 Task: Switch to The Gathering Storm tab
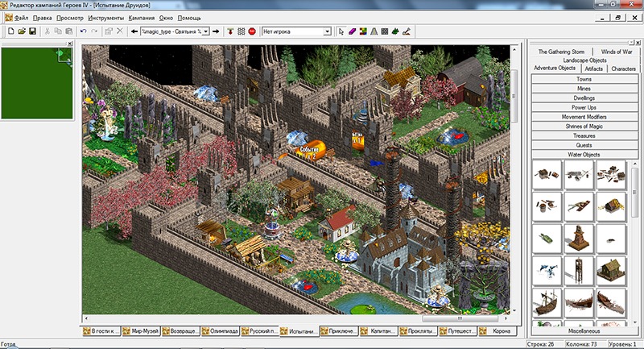(x=561, y=52)
